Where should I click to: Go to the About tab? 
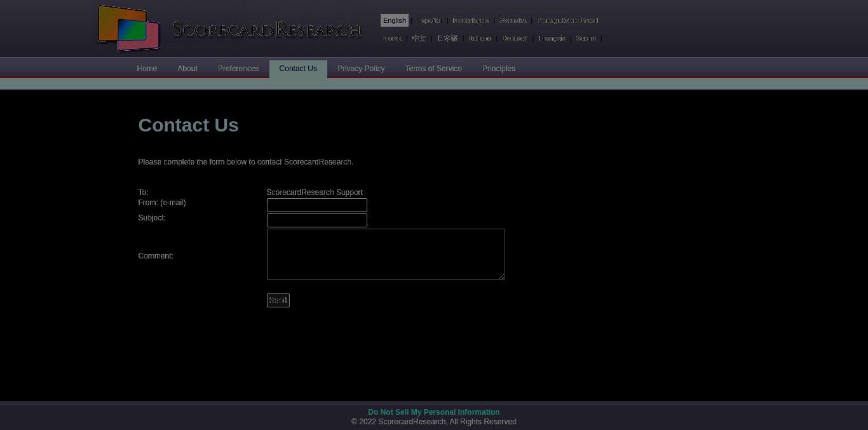pos(187,69)
